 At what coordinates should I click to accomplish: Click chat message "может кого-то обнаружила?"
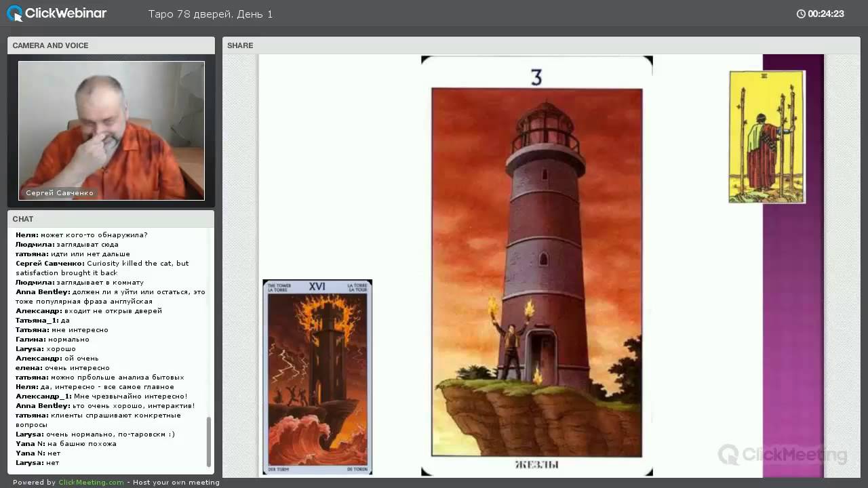click(x=94, y=235)
